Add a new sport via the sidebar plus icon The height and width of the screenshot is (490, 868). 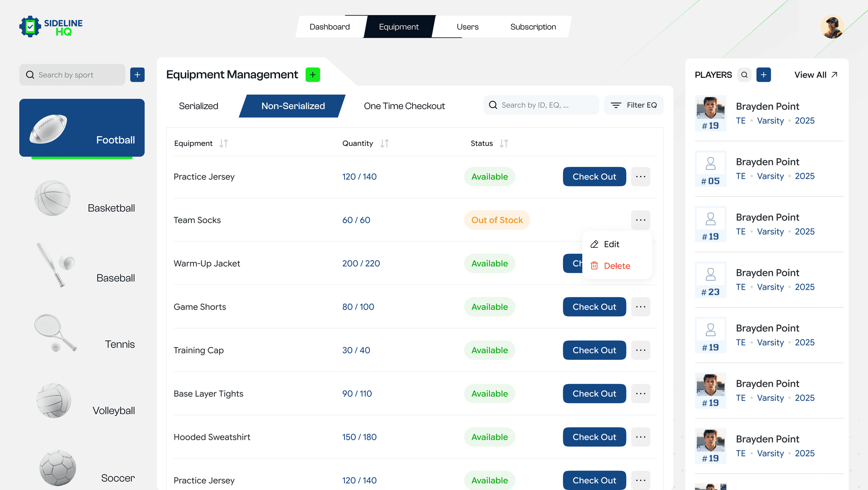click(137, 75)
